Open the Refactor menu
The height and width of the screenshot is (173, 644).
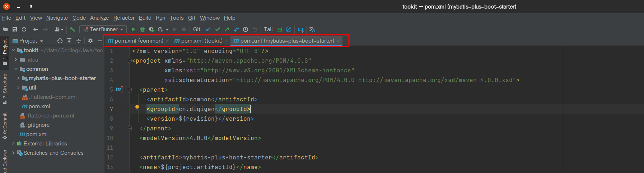(124, 18)
